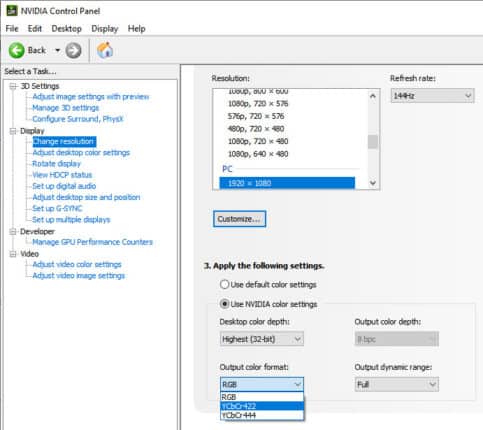This screenshot has height=430, width=483.
Task: Select Use NVIDIA color settings radio
Action: pyautogui.click(x=224, y=304)
